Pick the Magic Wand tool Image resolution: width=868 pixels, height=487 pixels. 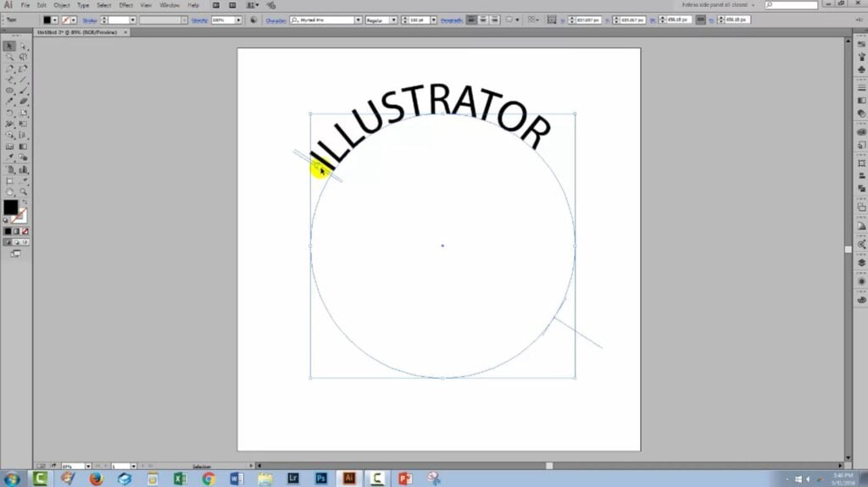[9, 58]
